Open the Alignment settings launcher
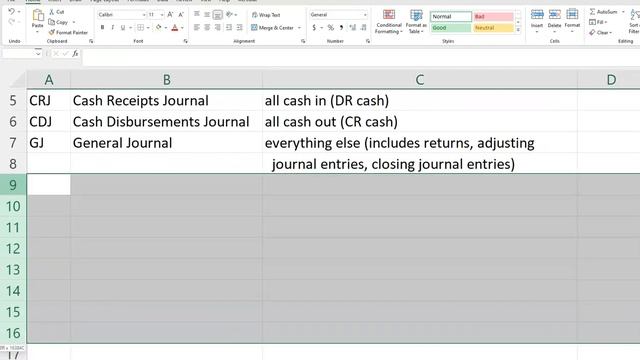 pyautogui.click(x=303, y=41)
